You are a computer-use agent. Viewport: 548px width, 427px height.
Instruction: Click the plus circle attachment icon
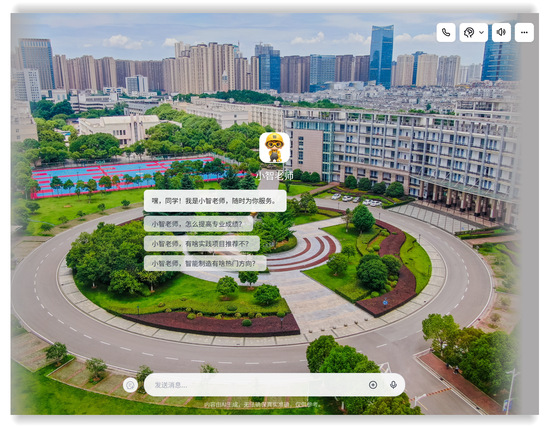click(373, 385)
